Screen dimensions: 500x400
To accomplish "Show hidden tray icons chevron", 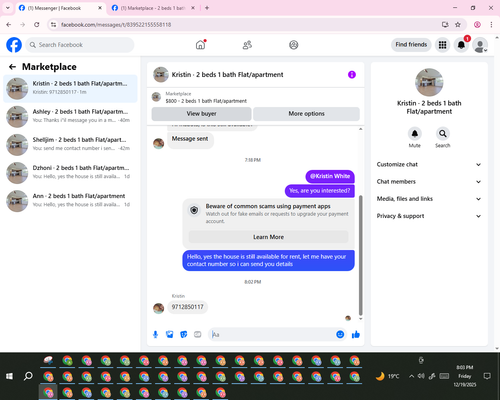I will (x=412, y=376).
